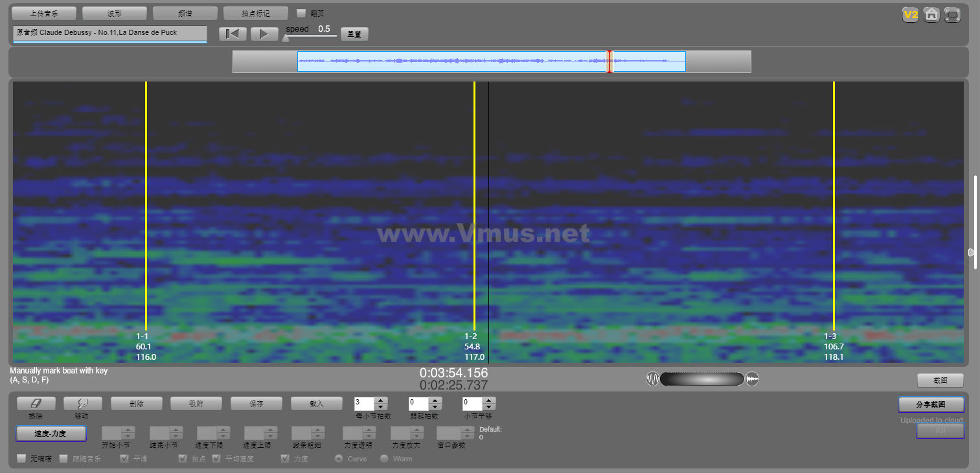Go to the home page icon
Image resolution: width=980 pixels, height=473 pixels.
(931, 15)
